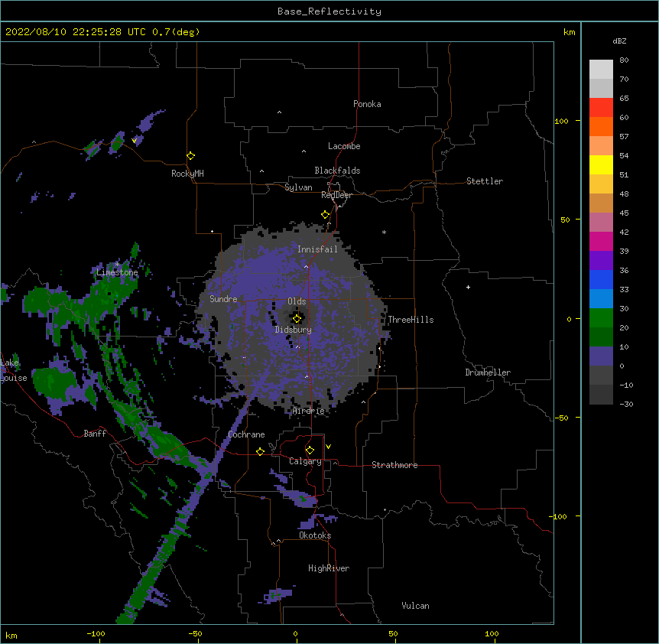Select the yellow 51–54 dBZ color band

pos(601,164)
